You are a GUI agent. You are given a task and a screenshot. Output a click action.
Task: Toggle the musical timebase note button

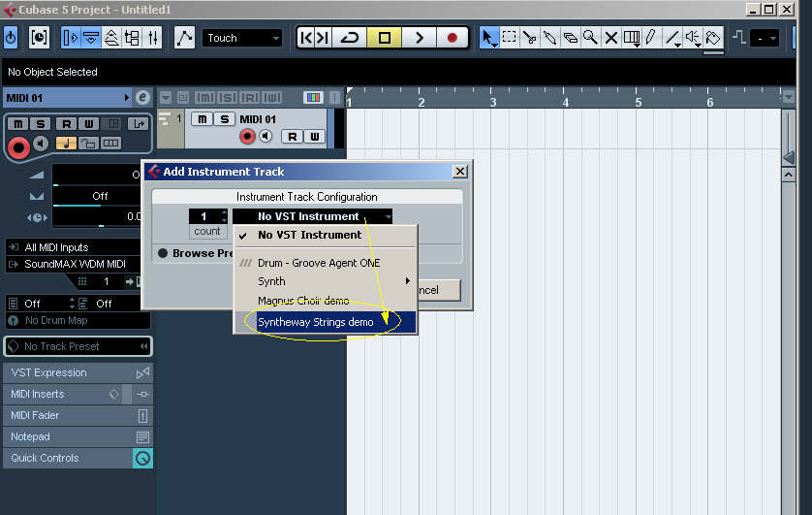click(66, 143)
